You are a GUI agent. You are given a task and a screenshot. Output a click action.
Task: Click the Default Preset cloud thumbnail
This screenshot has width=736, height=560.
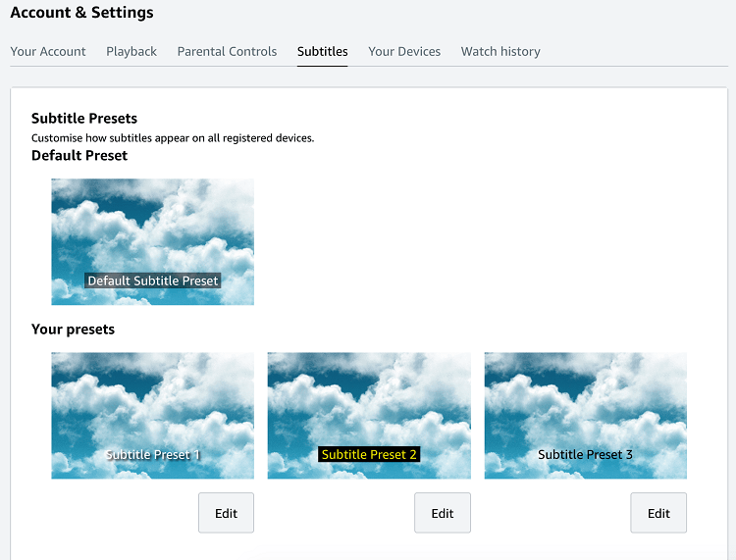[152, 235]
